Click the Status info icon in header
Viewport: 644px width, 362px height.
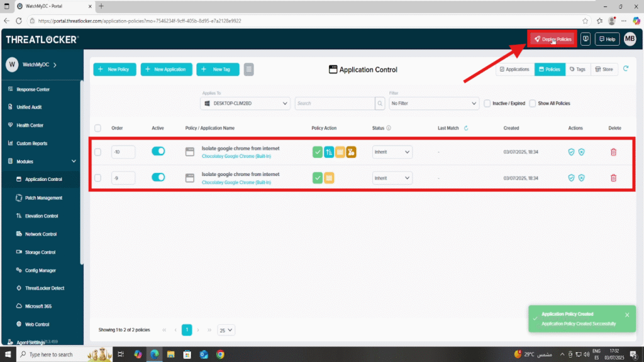(x=389, y=128)
